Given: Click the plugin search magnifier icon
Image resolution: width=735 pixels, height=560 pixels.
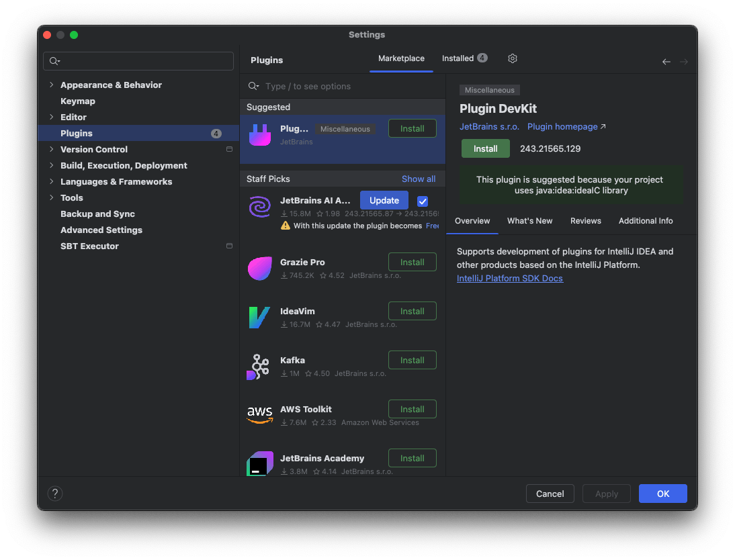Looking at the screenshot, I should pyautogui.click(x=253, y=86).
